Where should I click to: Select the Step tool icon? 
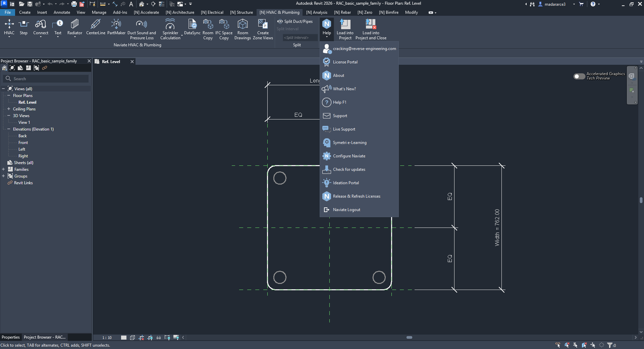coord(23,27)
